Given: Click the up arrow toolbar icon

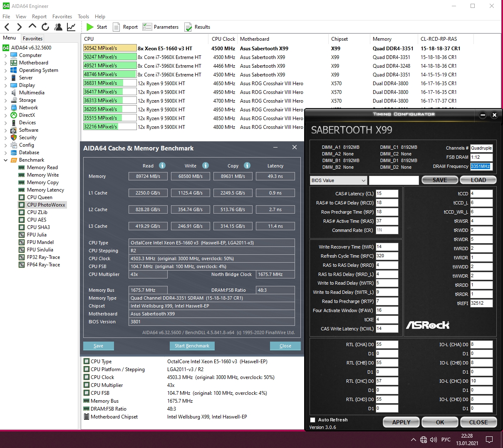Looking at the screenshot, I should [x=32, y=27].
